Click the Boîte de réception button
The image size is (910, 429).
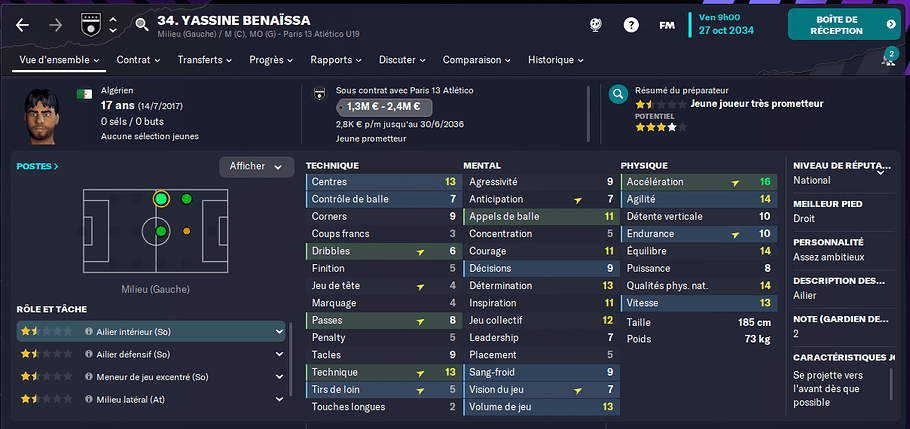844,24
